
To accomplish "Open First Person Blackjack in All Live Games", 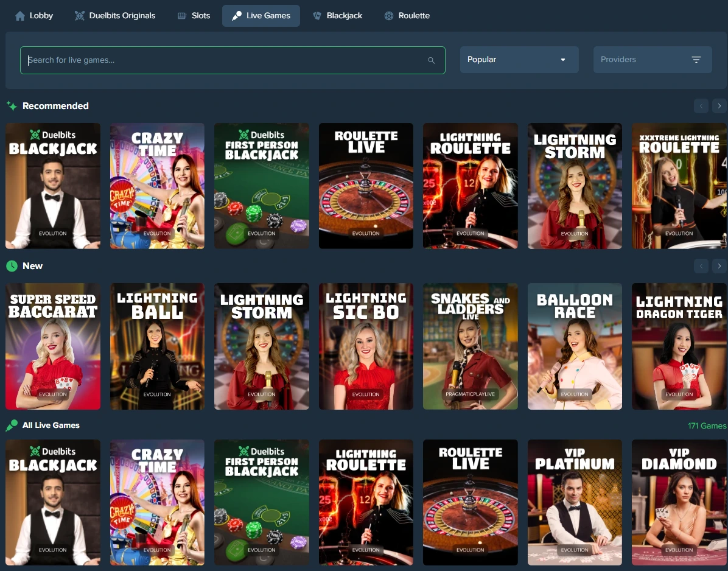I will tap(261, 502).
